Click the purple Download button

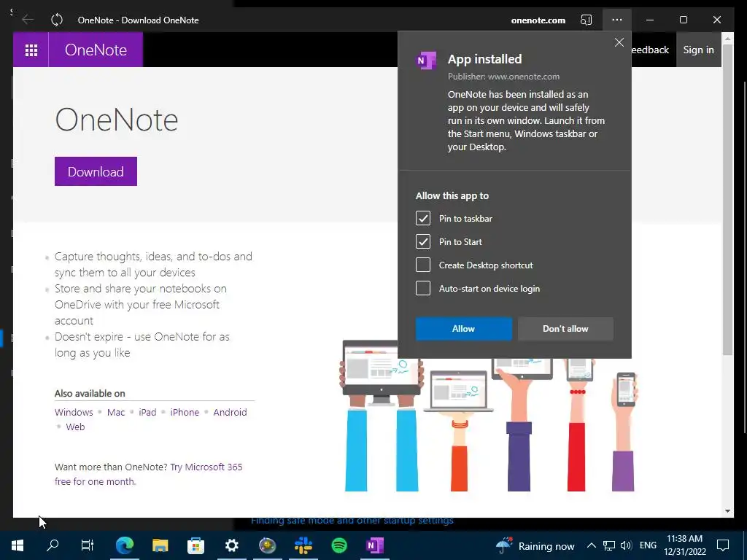[96, 171]
